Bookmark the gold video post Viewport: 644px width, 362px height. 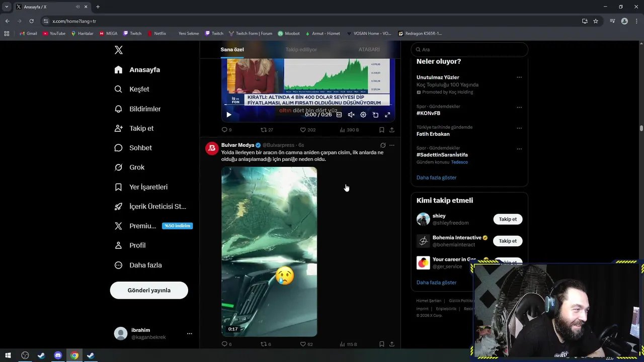coord(381,130)
